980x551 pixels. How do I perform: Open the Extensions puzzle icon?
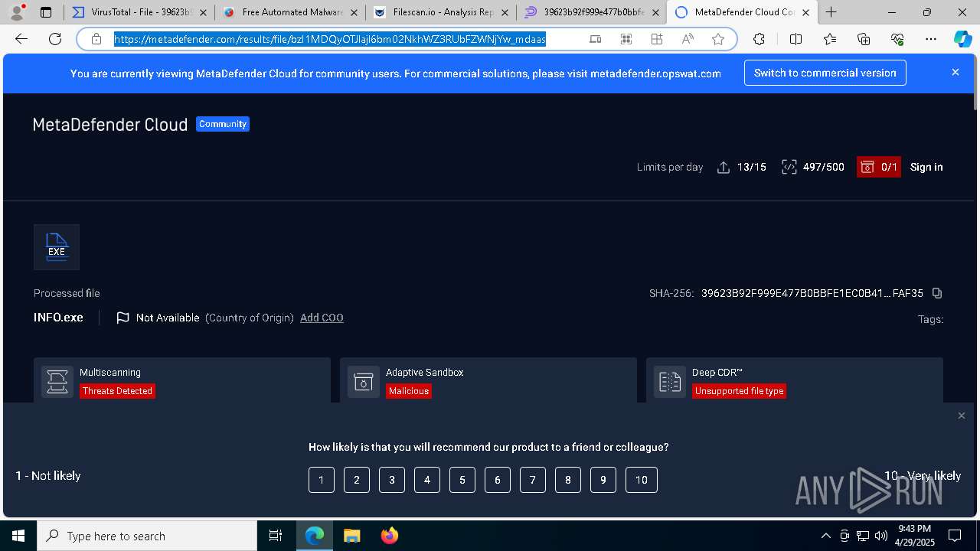tap(759, 39)
